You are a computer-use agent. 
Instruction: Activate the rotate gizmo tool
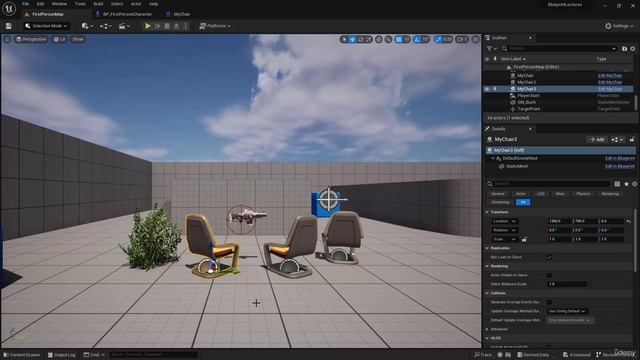click(x=361, y=40)
